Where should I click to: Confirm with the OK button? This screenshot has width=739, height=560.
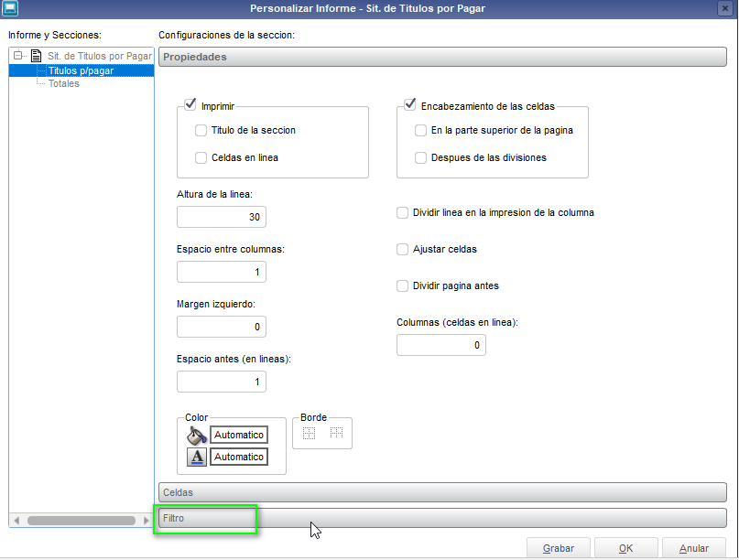625,548
